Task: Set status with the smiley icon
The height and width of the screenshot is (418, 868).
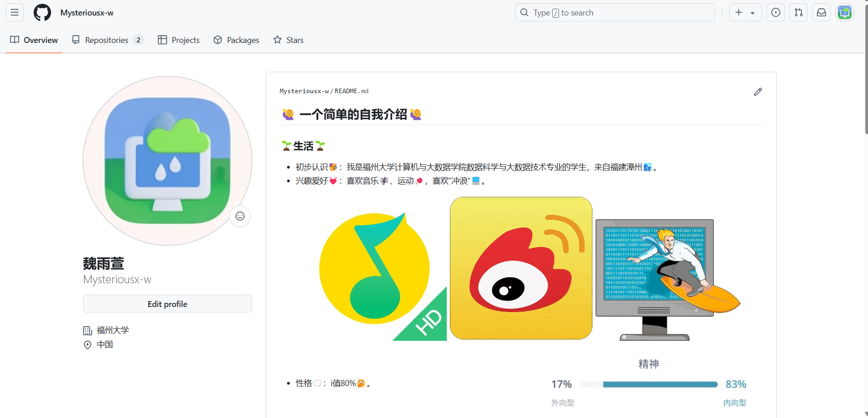Action: click(x=240, y=216)
